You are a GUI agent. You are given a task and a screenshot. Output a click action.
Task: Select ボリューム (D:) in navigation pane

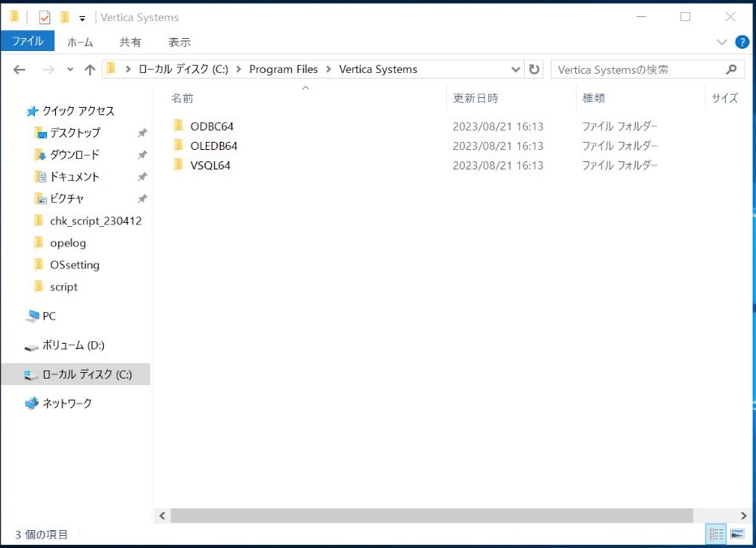(73, 345)
